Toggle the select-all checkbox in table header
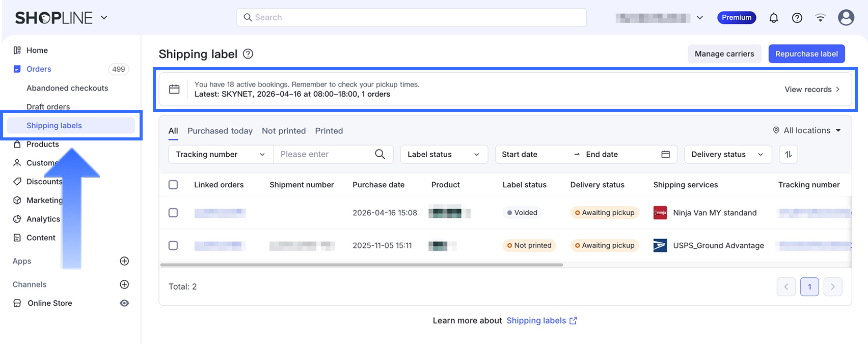 173,185
